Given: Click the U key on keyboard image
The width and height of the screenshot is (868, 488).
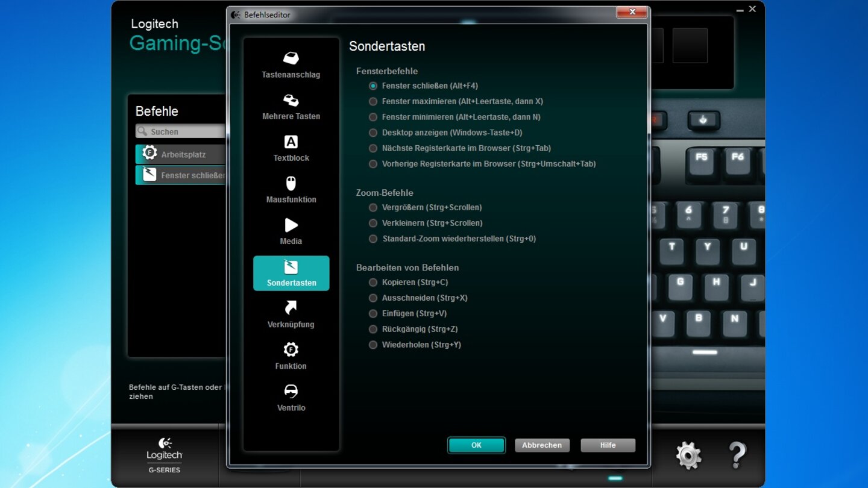Looking at the screenshot, I should [744, 253].
